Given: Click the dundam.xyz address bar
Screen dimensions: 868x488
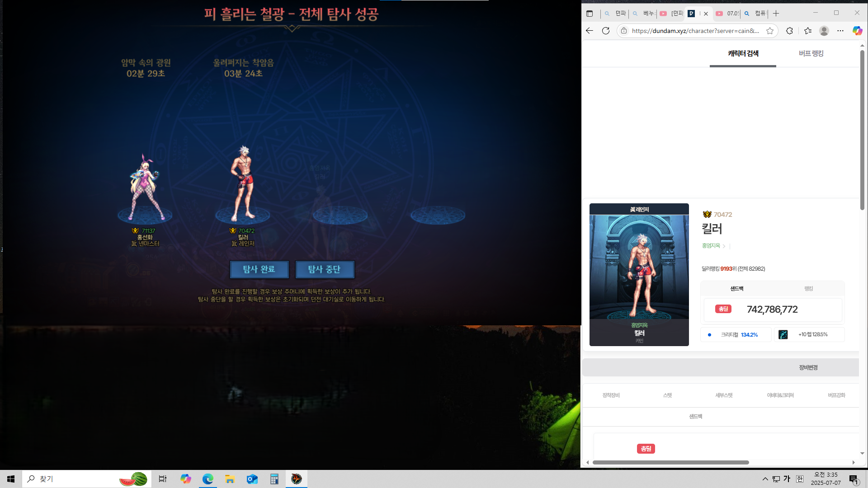Looking at the screenshot, I should [x=695, y=31].
